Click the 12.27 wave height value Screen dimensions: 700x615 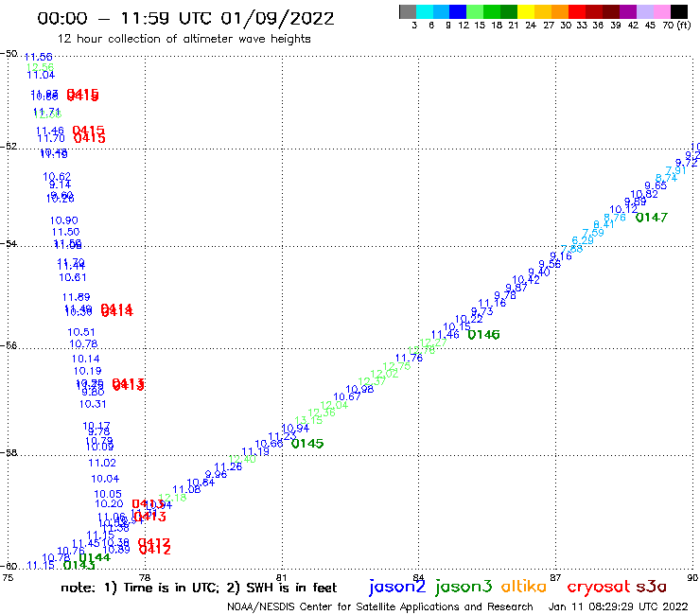(433, 343)
